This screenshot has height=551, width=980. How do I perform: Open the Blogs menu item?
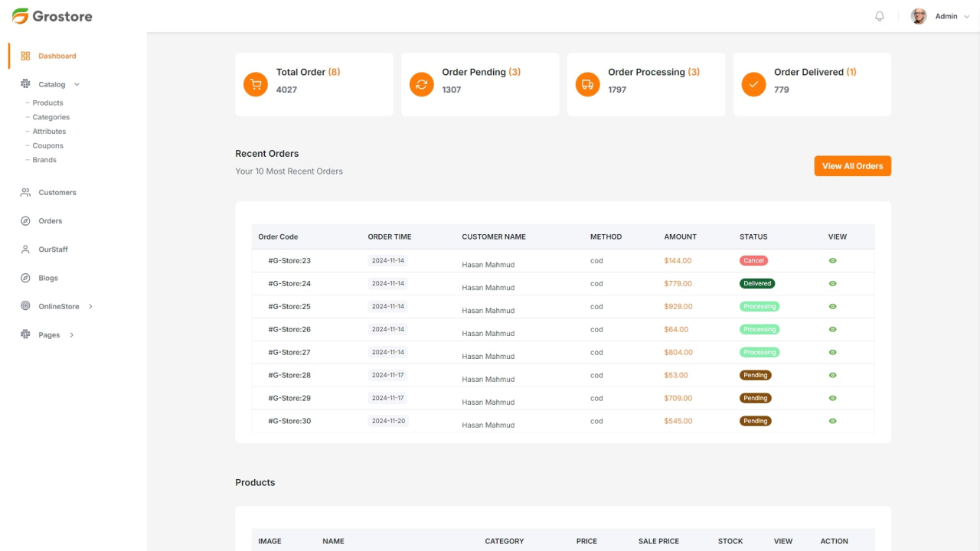[x=48, y=278]
